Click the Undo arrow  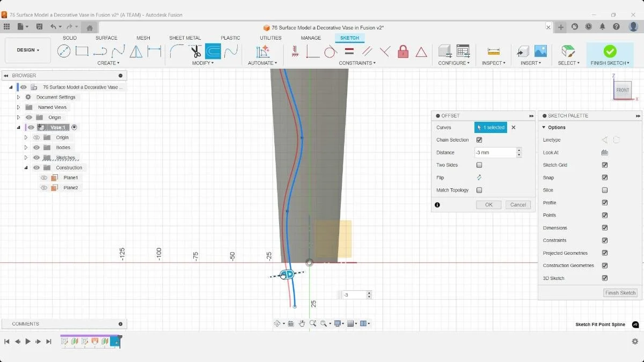point(53,27)
